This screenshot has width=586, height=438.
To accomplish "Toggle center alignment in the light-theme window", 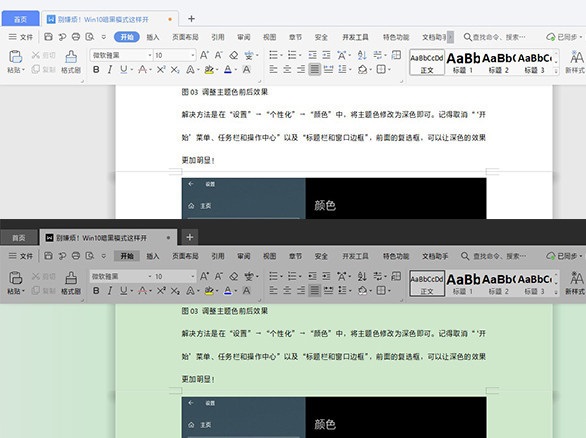I will (287, 70).
